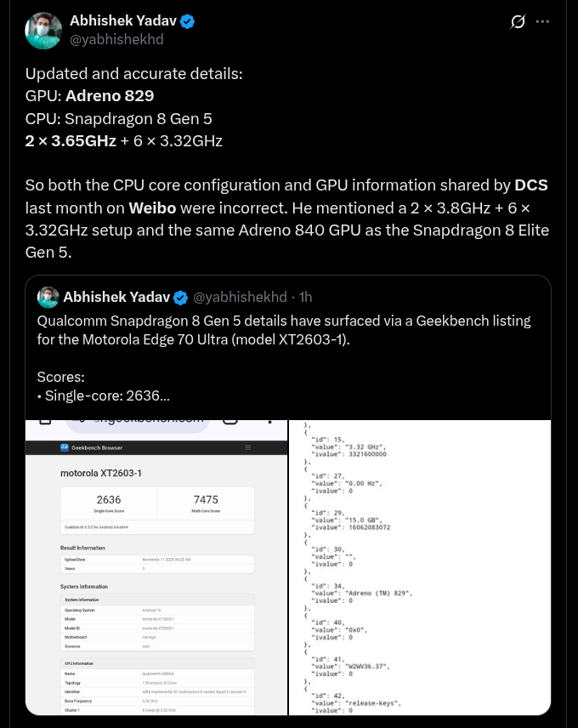Click the 2636 single-core score in the image
Screen dimensions: 578x728
coord(109,500)
